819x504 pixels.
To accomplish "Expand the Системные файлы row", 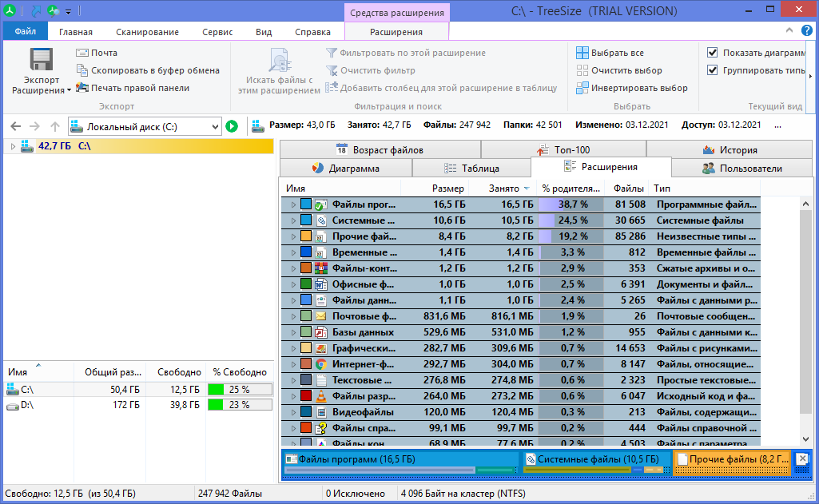I will pyautogui.click(x=293, y=221).
